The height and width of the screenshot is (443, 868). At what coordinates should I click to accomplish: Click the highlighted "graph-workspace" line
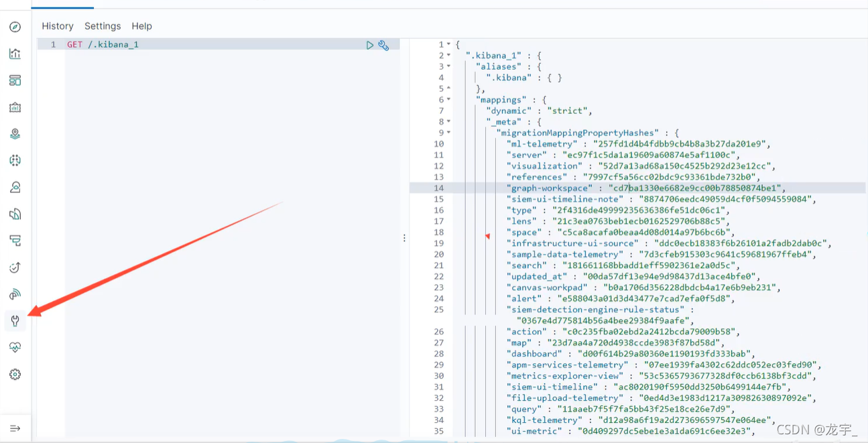click(646, 188)
